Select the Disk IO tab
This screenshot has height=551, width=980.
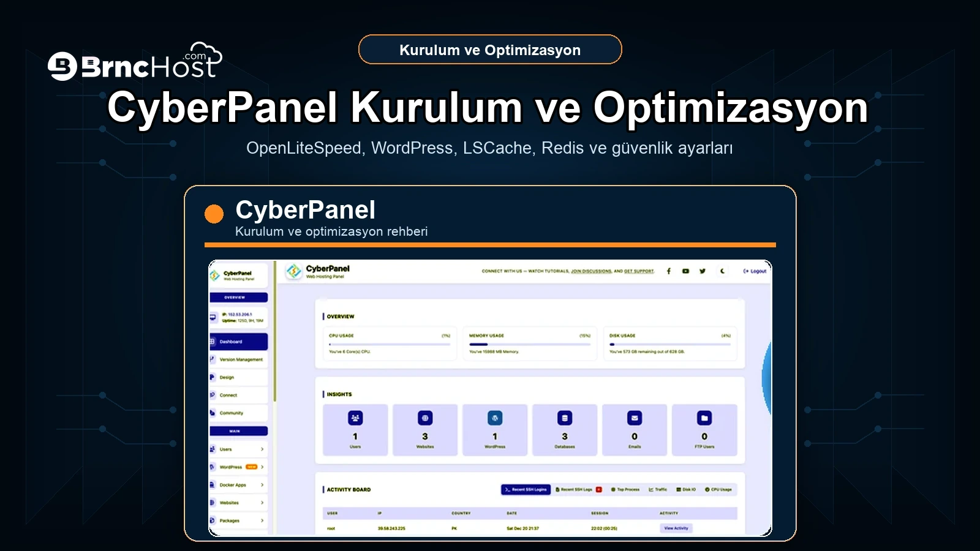[686, 489]
